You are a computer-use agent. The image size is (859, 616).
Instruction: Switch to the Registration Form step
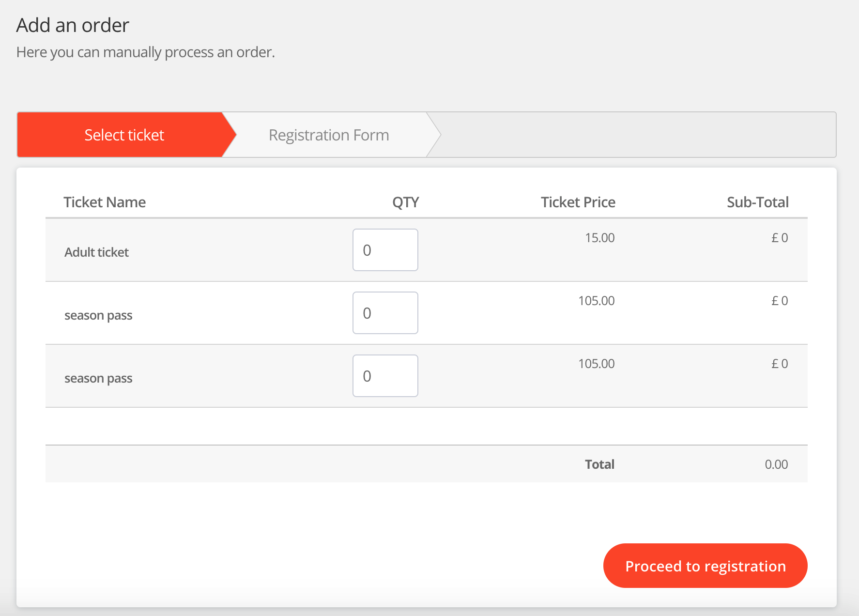pos(329,135)
